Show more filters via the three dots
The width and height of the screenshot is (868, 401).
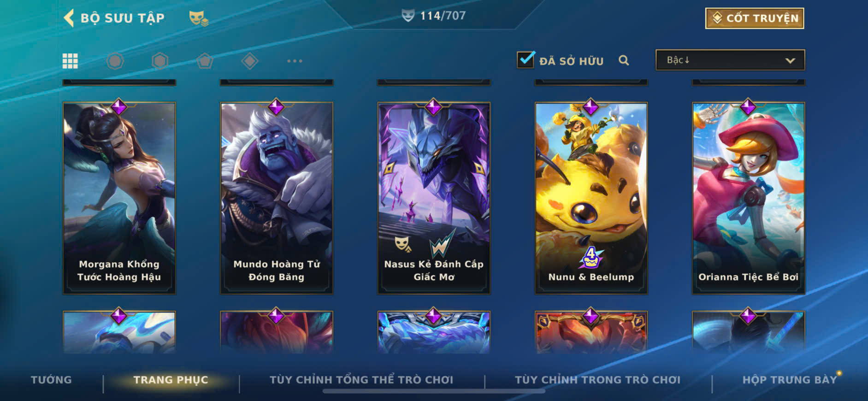coord(295,61)
